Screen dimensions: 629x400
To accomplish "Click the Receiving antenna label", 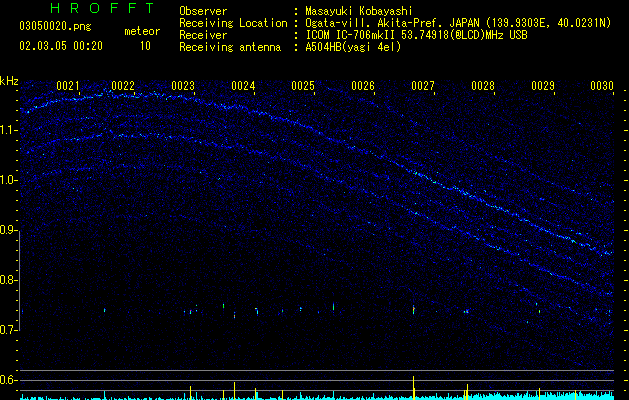I will pyautogui.click(x=230, y=47).
